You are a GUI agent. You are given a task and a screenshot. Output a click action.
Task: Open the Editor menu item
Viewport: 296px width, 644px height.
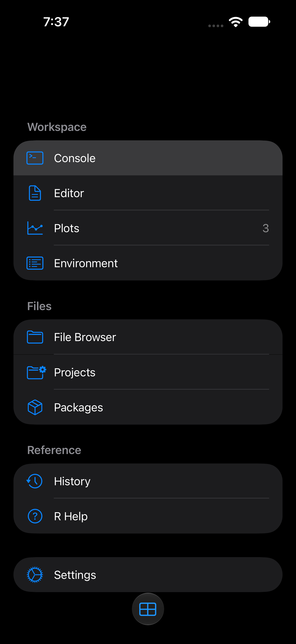[148, 193]
